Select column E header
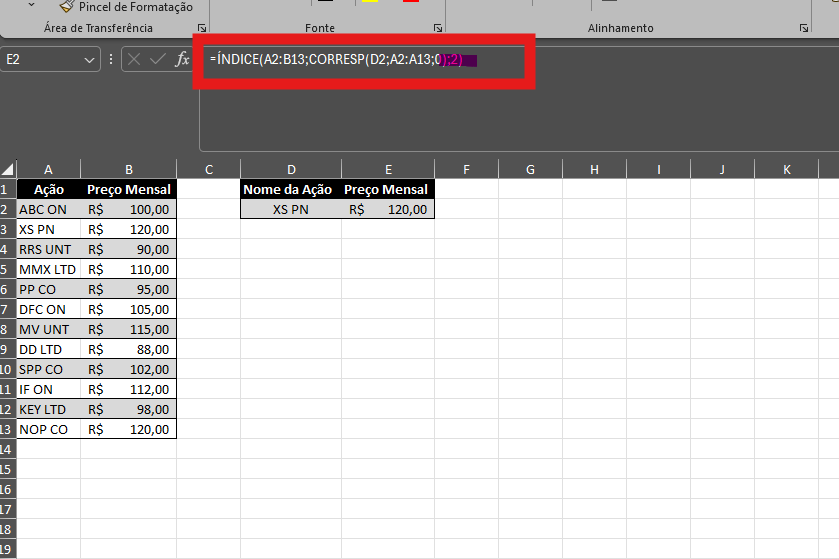The image size is (839, 559). (388, 170)
